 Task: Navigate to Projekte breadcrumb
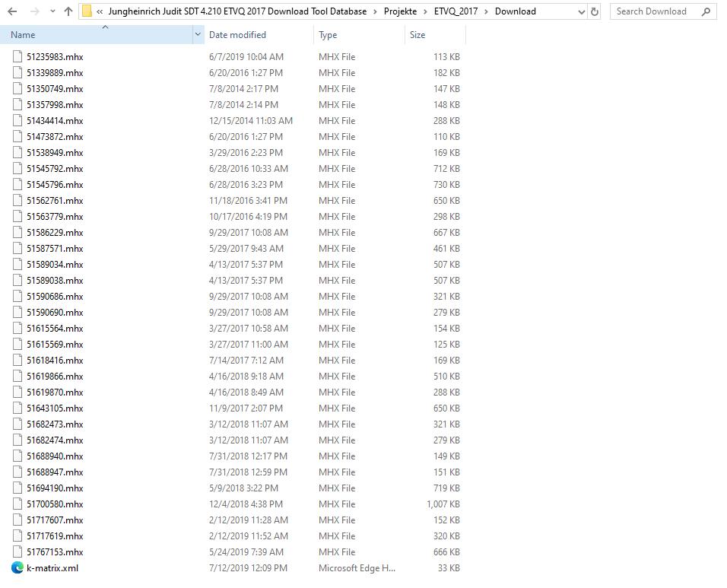pyautogui.click(x=400, y=11)
